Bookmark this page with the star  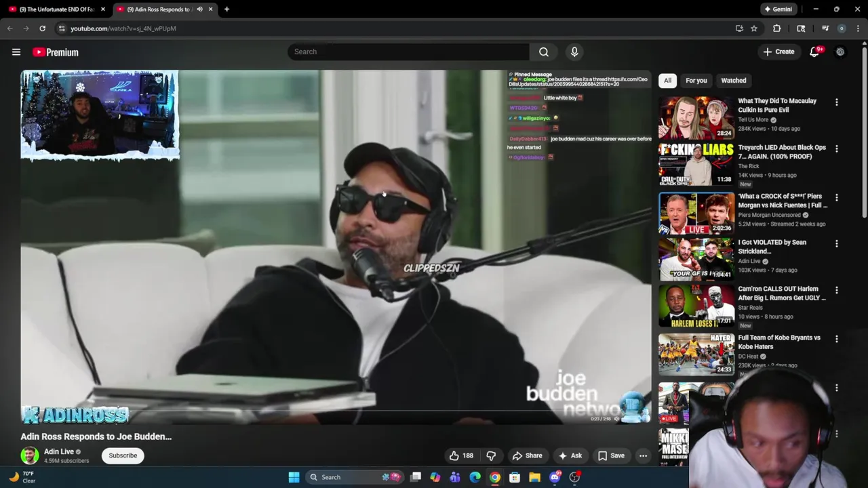[x=754, y=28]
